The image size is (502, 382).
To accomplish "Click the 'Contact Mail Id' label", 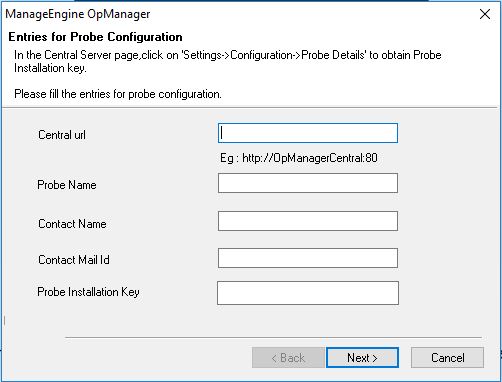I will pyautogui.click(x=74, y=260).
